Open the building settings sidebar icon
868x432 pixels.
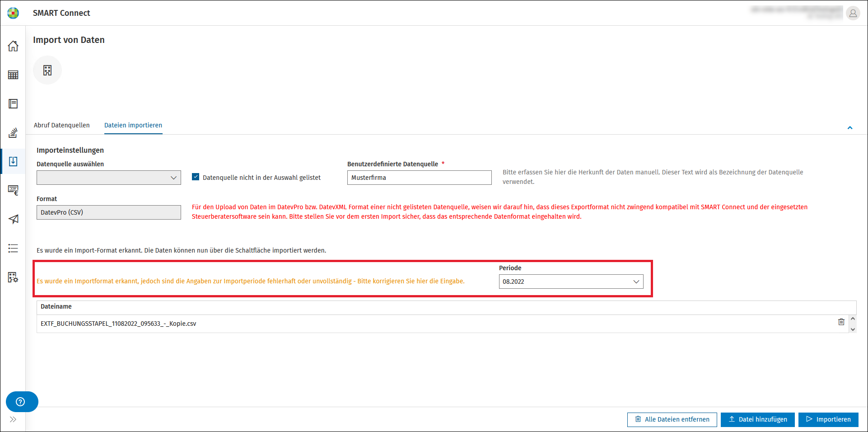click(13, 277)
